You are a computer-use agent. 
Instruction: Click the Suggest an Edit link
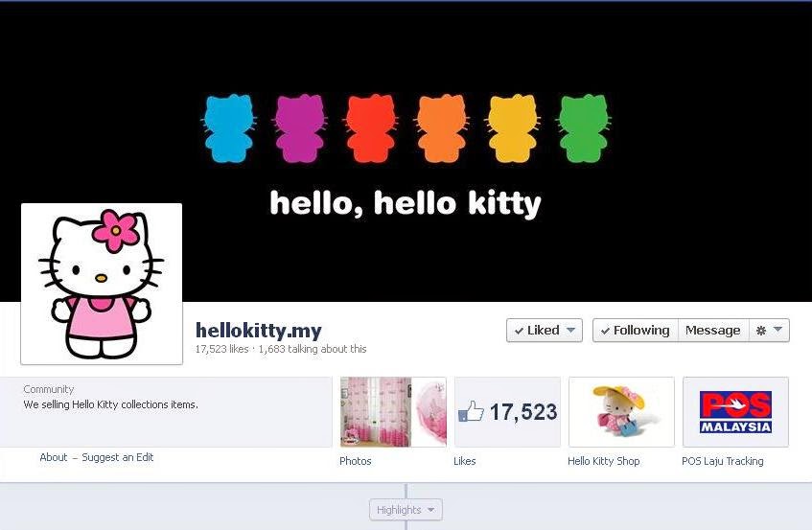[118, 457]
